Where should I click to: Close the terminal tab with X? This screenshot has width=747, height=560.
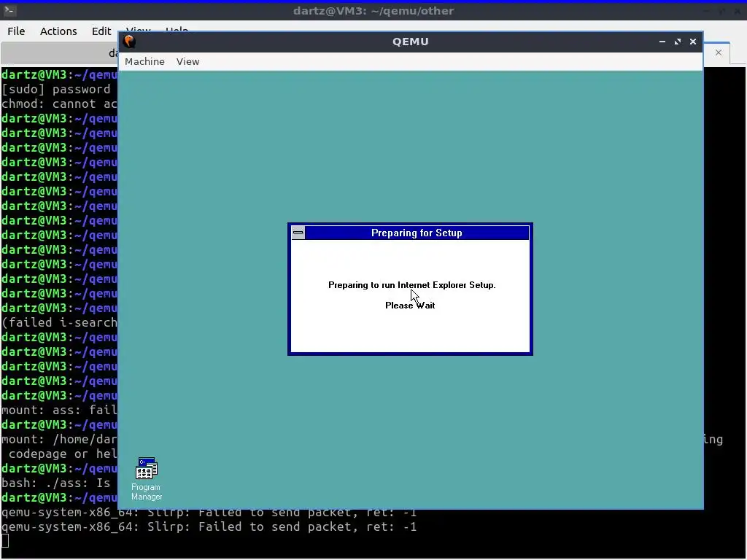pos(719,52)
